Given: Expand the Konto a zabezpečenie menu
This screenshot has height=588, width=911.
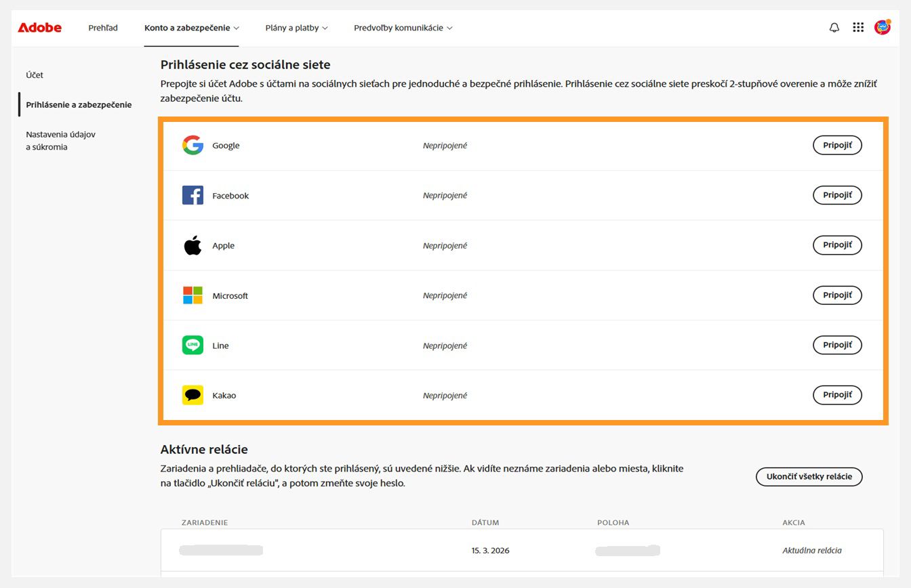Looking at the screenshot, I should click(192, 28).
